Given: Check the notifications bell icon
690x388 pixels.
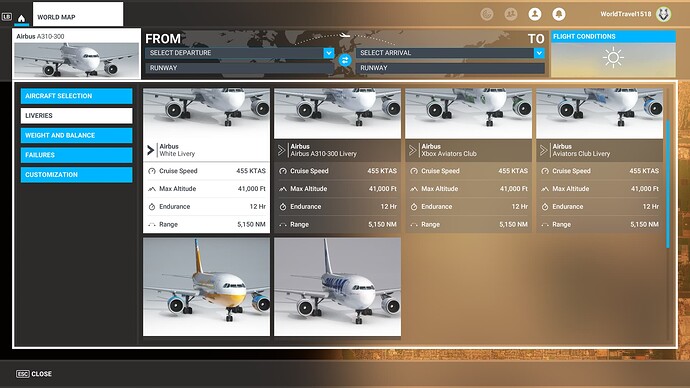Looking at the screenshot, I should tap(559, 14).
